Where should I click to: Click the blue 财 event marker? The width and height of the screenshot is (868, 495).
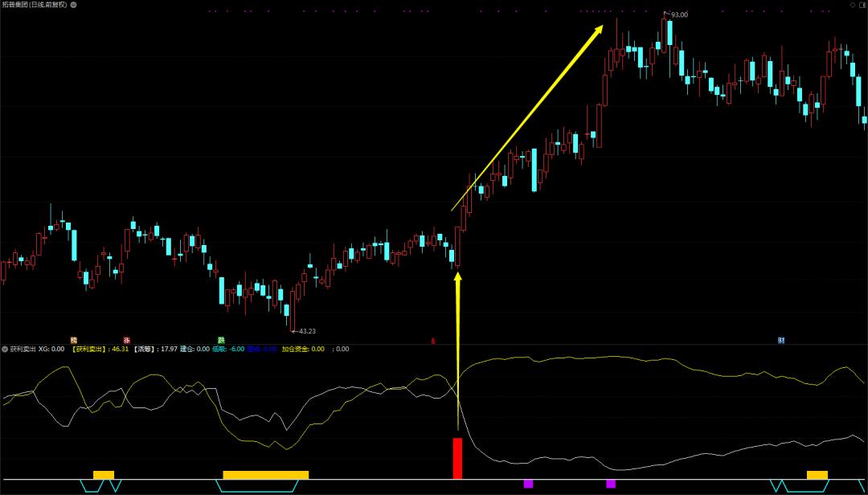point(781,340)
